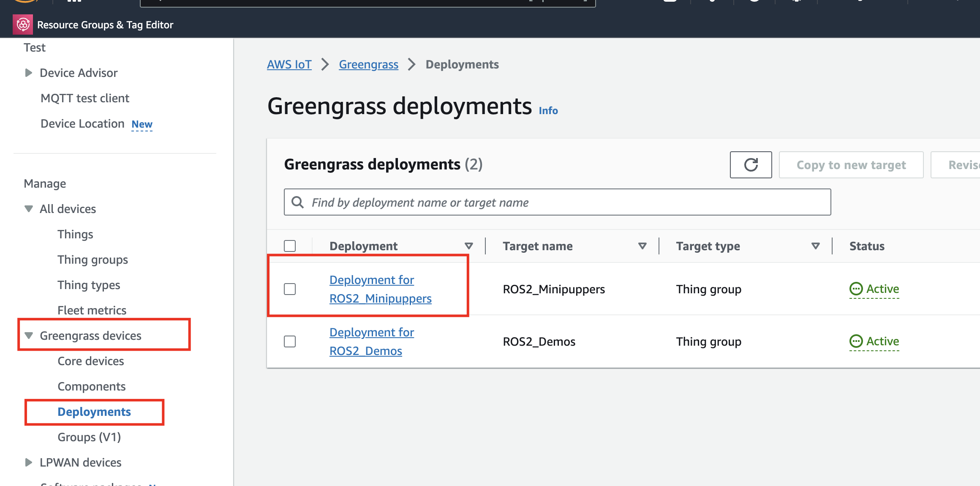The width and height of the screenshot is (980, 486).
Task: Collapse the All devices tree
Action: pos(28,209)
